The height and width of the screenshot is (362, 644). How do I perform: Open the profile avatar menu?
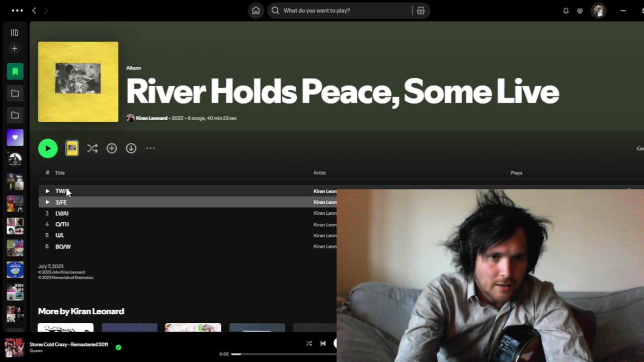pos(598,11)
